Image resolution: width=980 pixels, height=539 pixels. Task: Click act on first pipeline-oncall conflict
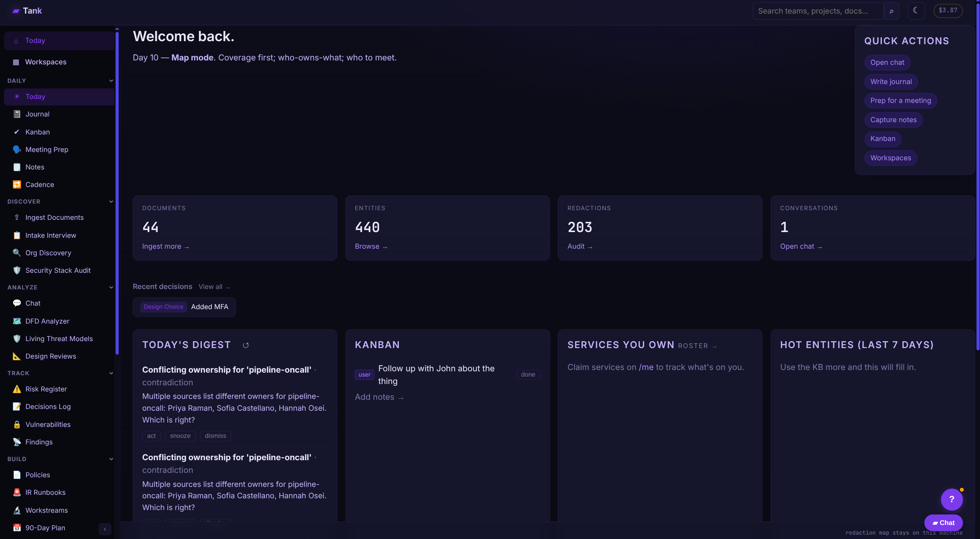click(152, 436)
